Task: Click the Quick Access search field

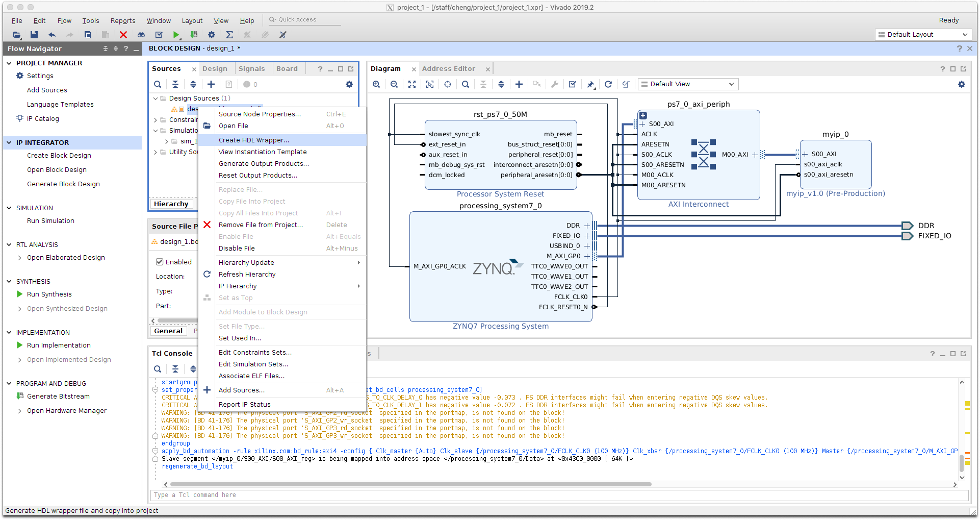Action: [x=304, y=20]
